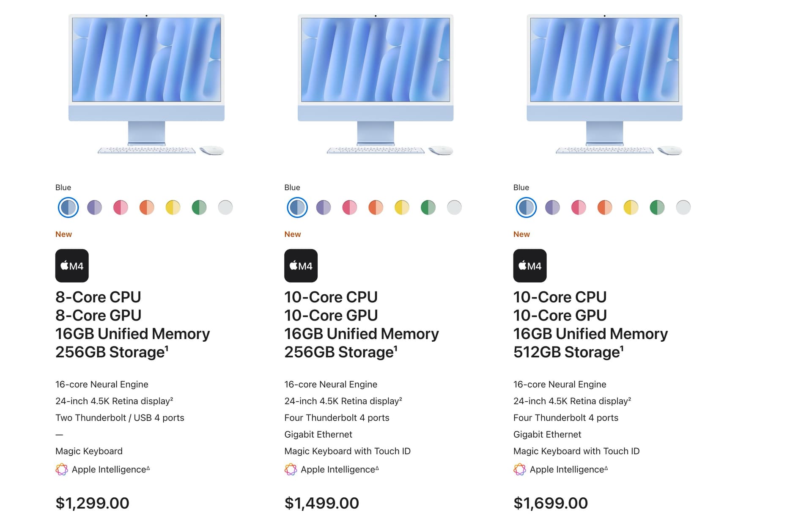Choose pink swatch on first iMac model
The image size is (812, 521).
click(x=121, y=208)
